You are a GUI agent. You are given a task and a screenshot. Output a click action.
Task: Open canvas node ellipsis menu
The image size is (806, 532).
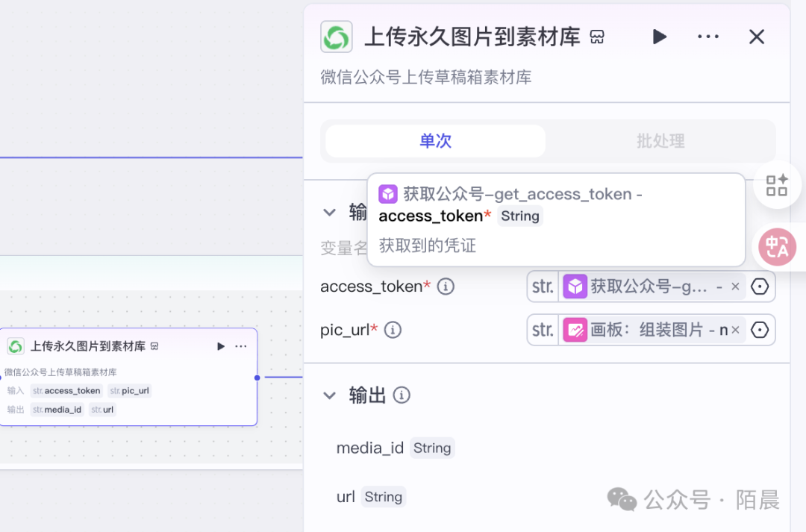[241, 346]
